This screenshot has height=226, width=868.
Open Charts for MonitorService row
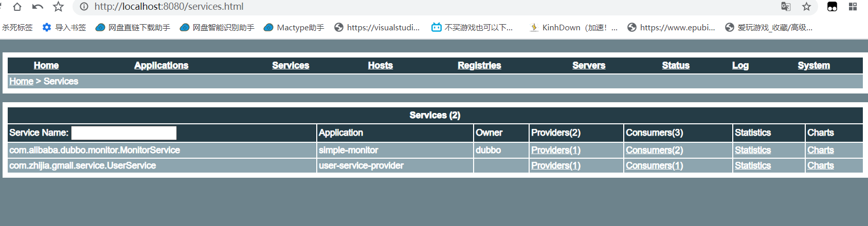821,150
